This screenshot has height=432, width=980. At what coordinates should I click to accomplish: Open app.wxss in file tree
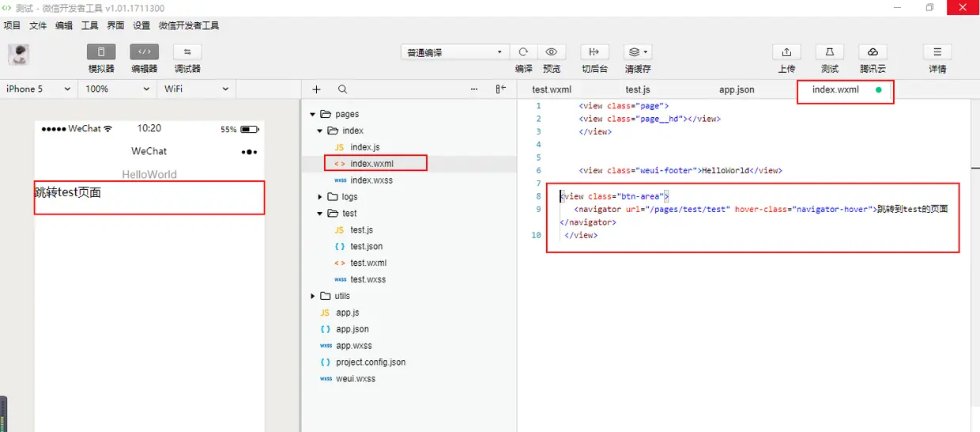pyautogui.click(x=354, y=346)
